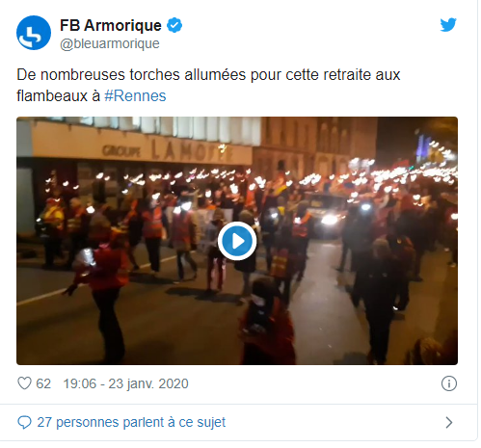Image resolution: width=481 pixels, height=448 pixels.
Task: Open "27 personnes parlent à ce sujet"
Action: [x=131, y=422]
